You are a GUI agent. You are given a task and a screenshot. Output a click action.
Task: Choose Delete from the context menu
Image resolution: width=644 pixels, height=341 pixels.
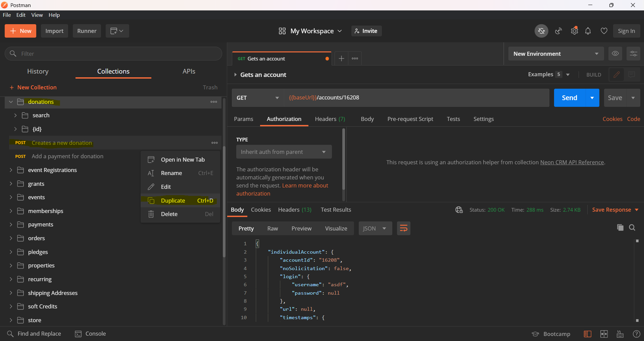(x=181, y=214)
